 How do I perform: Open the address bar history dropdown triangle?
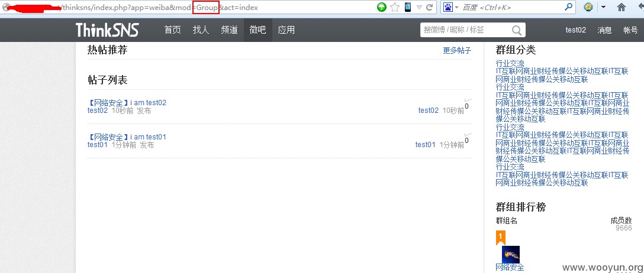point(419,7)
